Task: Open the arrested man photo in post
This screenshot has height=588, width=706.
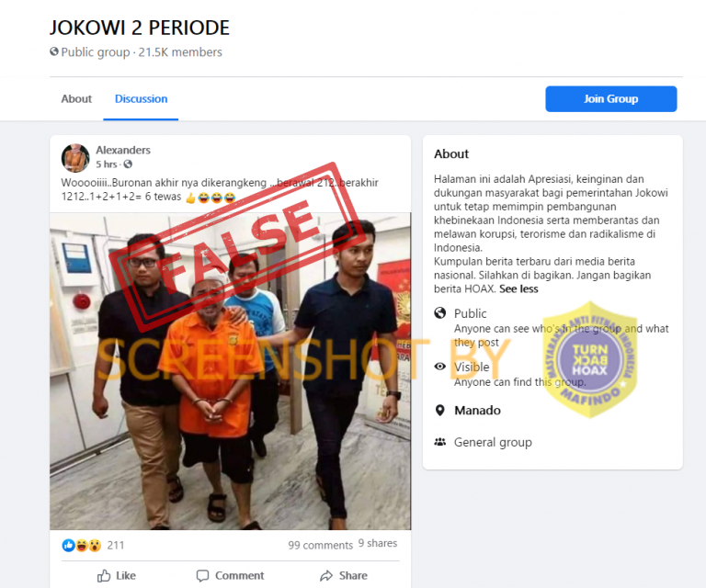Action: coord(230,371)
